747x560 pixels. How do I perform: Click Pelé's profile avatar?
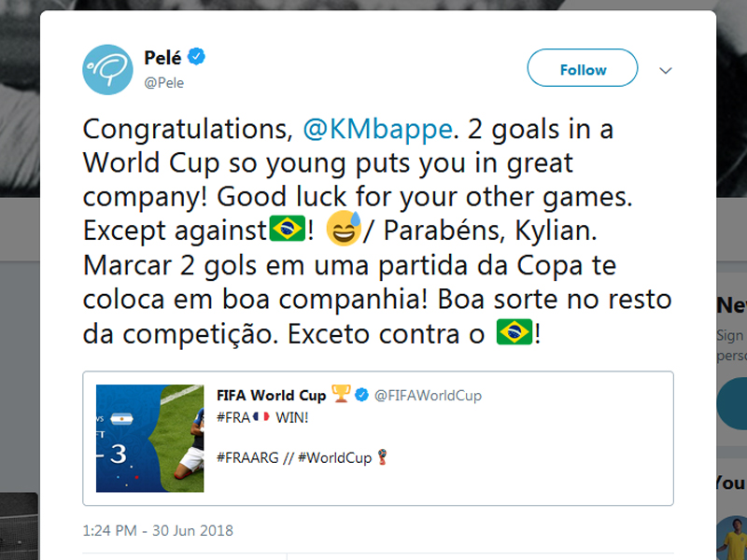pyautogui.click(x=107, y=70)
